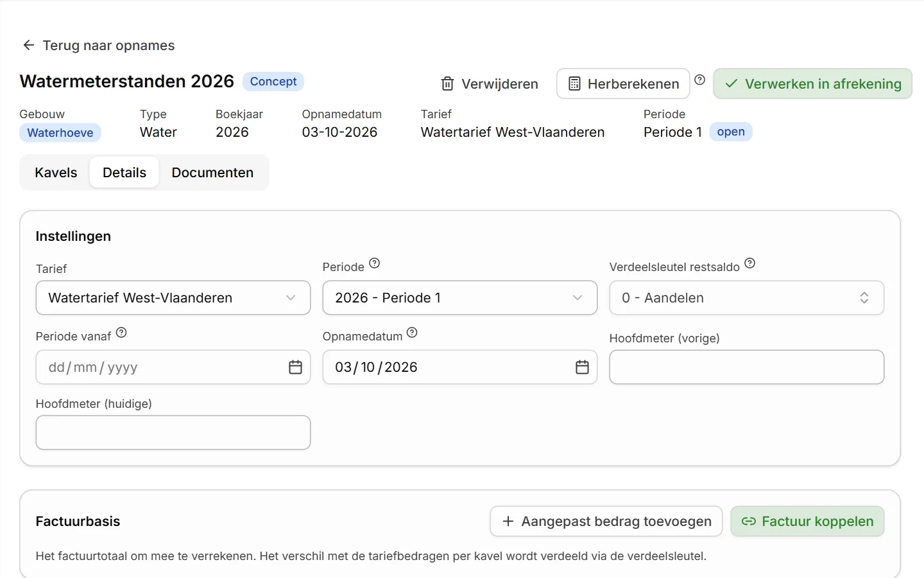Image resolution: width=924 pixels, height=578 pixels.
Task: Click Verwerken in afrekening button
Action: tap(812, 84)
